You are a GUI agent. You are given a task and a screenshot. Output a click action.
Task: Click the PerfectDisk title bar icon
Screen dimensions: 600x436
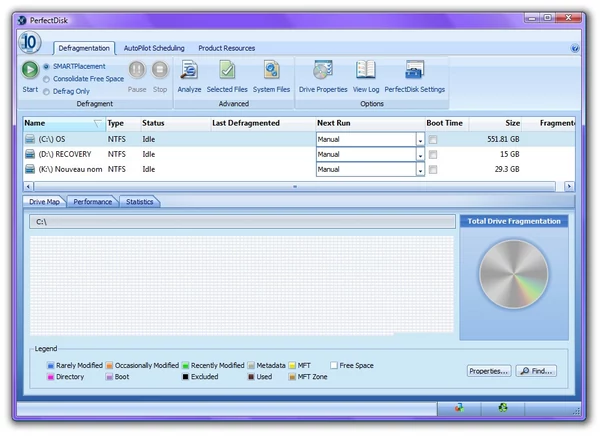click(22, 20)
